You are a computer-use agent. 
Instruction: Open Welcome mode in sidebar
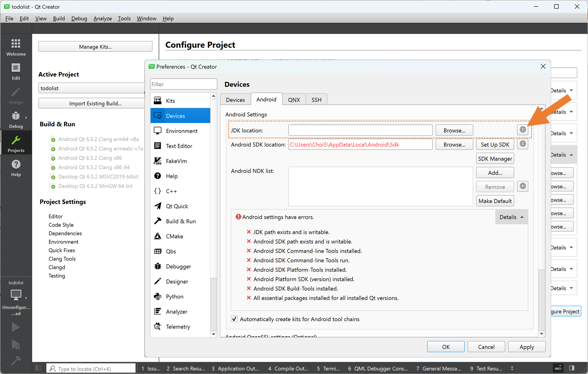[x=16, y=47]
